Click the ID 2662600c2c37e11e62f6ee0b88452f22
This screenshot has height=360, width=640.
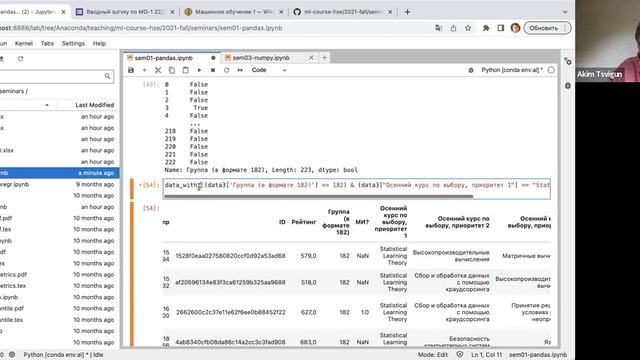[x=231, y=312]
